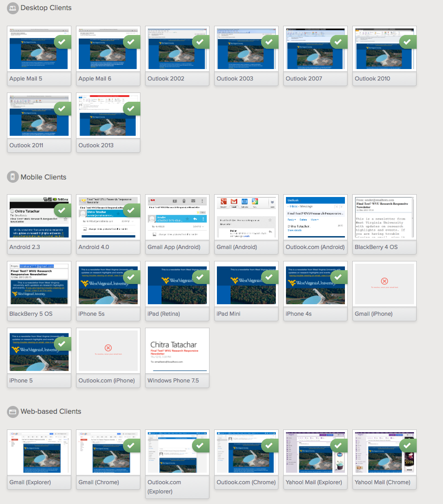The width and height of the screenshot is (443, 504).
Task: Click the green checkmark on iPhone 5
Action: point(62,344)
